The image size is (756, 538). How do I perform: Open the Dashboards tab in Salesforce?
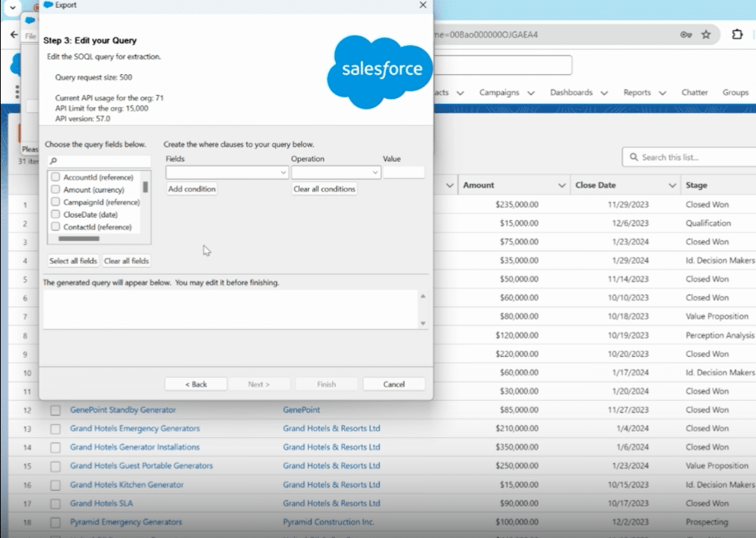[571, 93]
